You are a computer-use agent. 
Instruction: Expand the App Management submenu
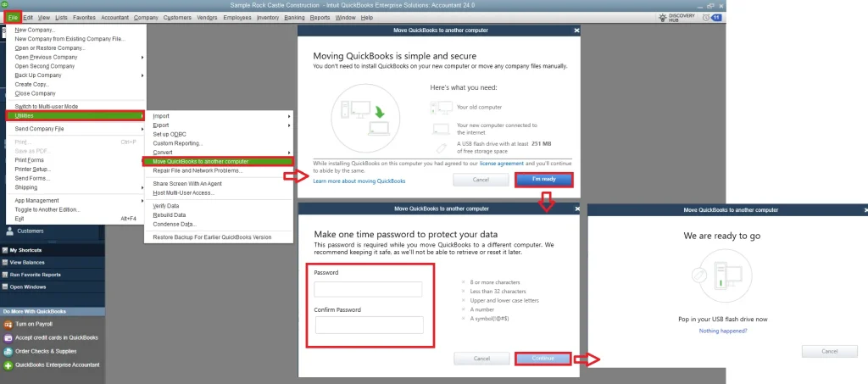click(142, 200)
